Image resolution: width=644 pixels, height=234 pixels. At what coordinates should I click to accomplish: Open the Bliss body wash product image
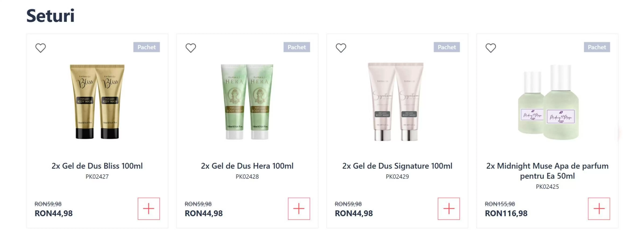pos(97,101)
